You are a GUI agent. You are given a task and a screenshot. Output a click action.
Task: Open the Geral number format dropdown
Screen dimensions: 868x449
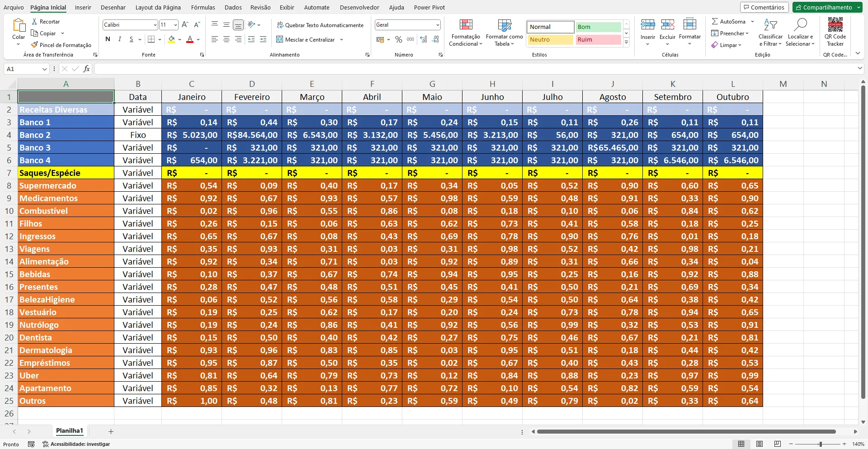pos(438,25)
